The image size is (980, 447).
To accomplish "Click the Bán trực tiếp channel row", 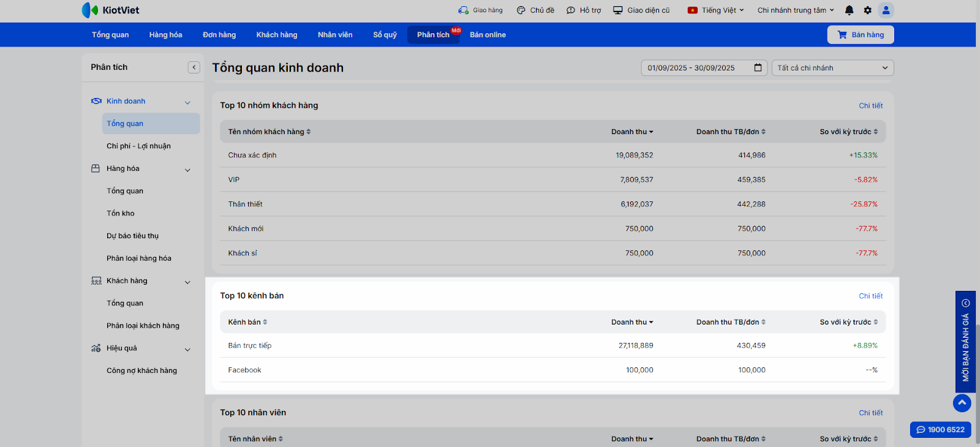I will click(553, 346).
